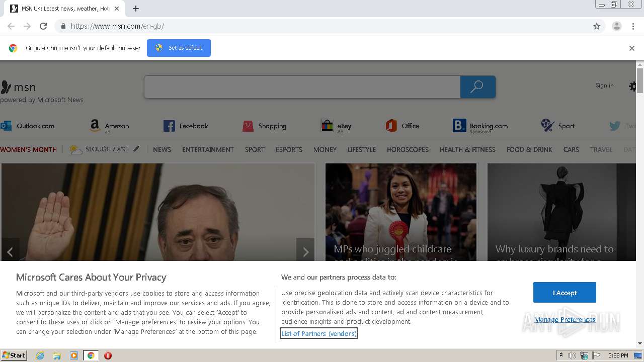Click inside the MSN search box
This screenshot has width=644, height=362.
(x=302, y=87)
